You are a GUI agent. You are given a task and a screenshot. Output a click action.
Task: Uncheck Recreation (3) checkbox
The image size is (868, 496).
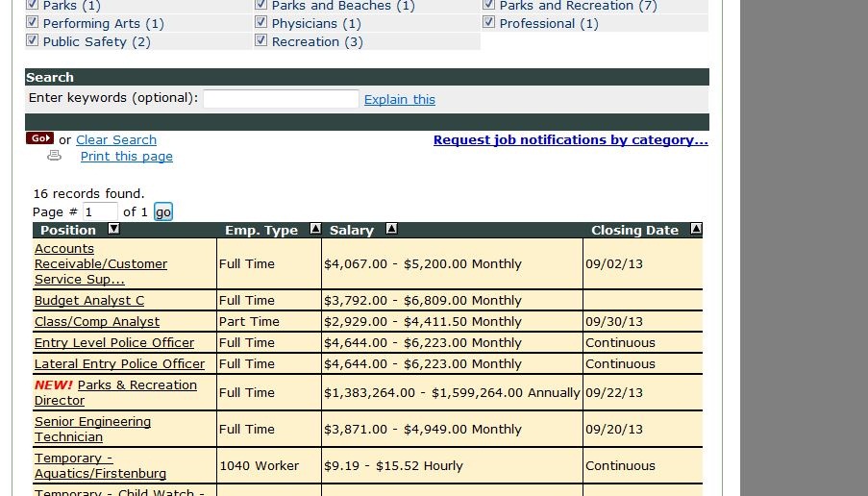(x=260, y=40)
